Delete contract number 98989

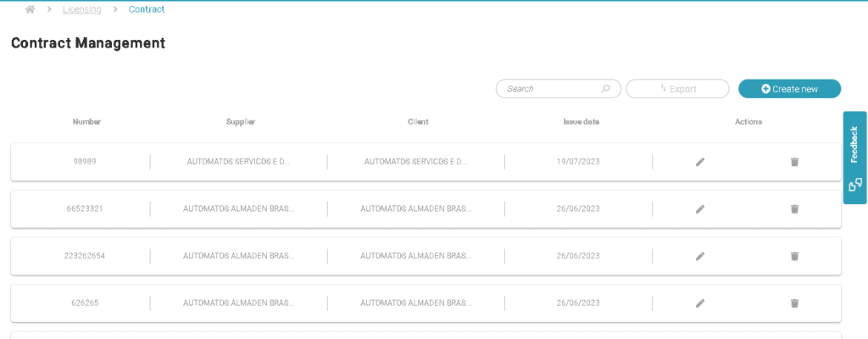click(794, 162)
